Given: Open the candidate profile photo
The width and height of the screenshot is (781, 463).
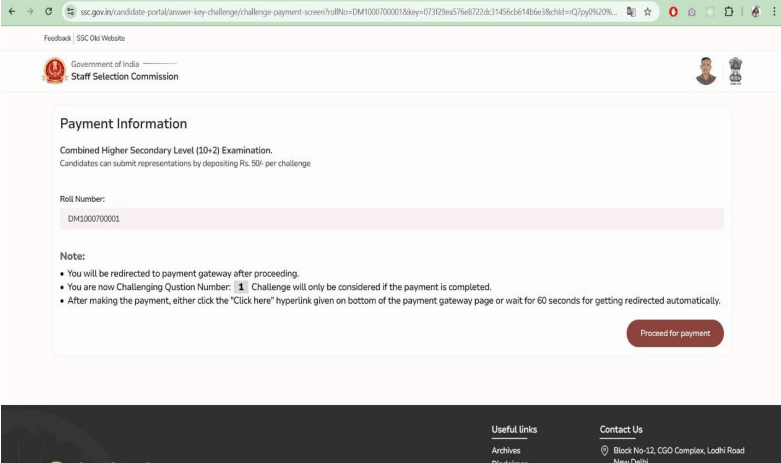Looking at the screenshot, I should click(x=706, y=71).
